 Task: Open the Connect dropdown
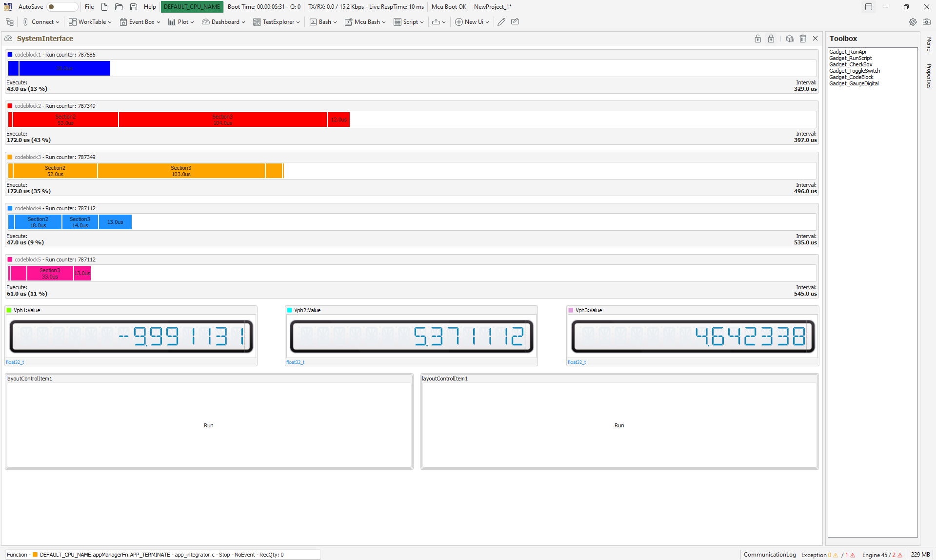[41, 22]
